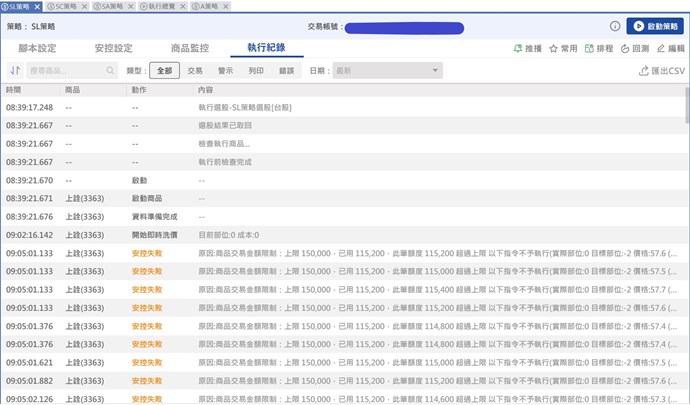Screen dimensions: 690x405
Task: Toggle the sort order icon
Action: 15,70
